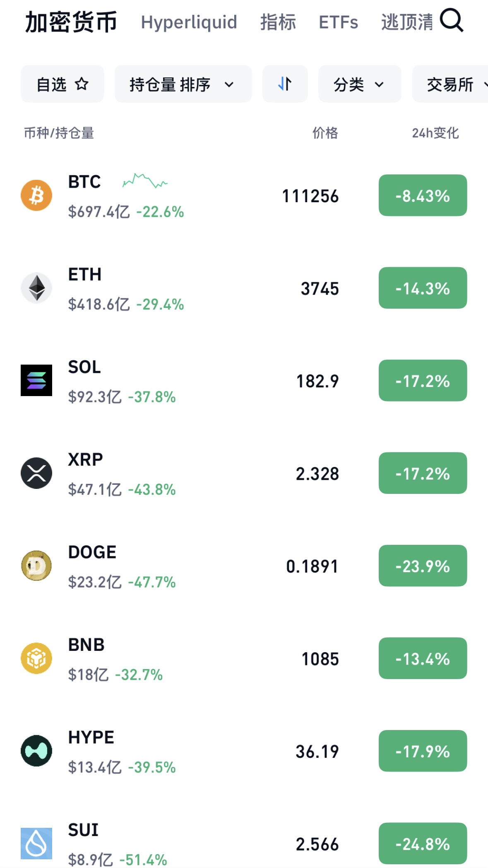Image resolution: width=488 pixels, height=868 pixels.
Task: View the BTC mini sparkline chart
Action: (145, 181)
